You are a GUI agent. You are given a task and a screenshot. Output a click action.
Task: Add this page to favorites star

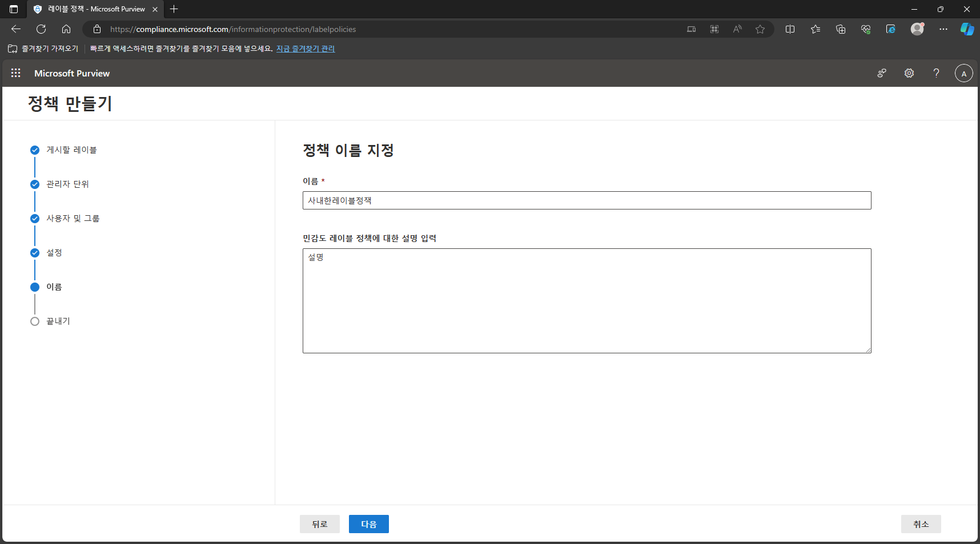[x=760, y=29]
